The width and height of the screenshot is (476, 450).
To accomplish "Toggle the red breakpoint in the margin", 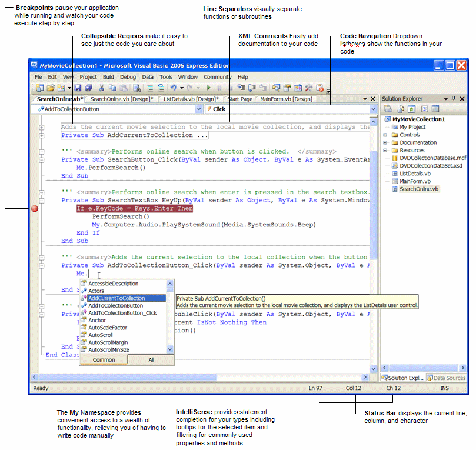I will [x=35, y=209].
